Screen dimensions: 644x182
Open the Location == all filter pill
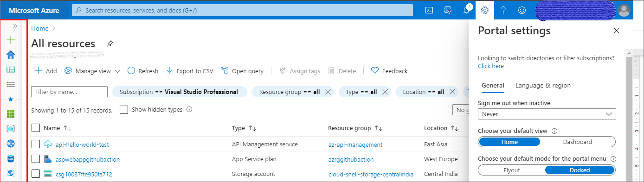tap(423, 92)
